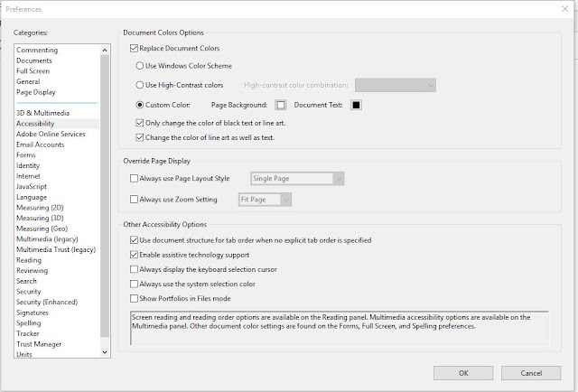
Task: Choose the Forms category
Action: pyautogui.click(x=26, y=154)
